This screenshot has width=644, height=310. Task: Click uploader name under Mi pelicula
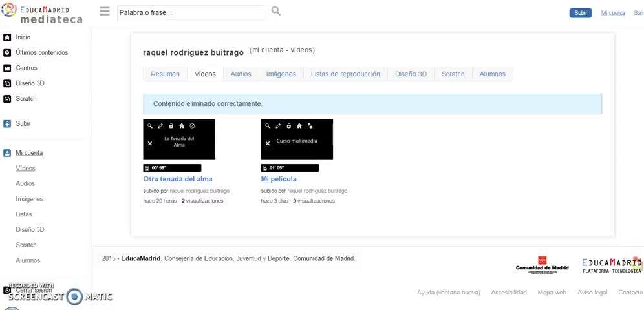317,191
